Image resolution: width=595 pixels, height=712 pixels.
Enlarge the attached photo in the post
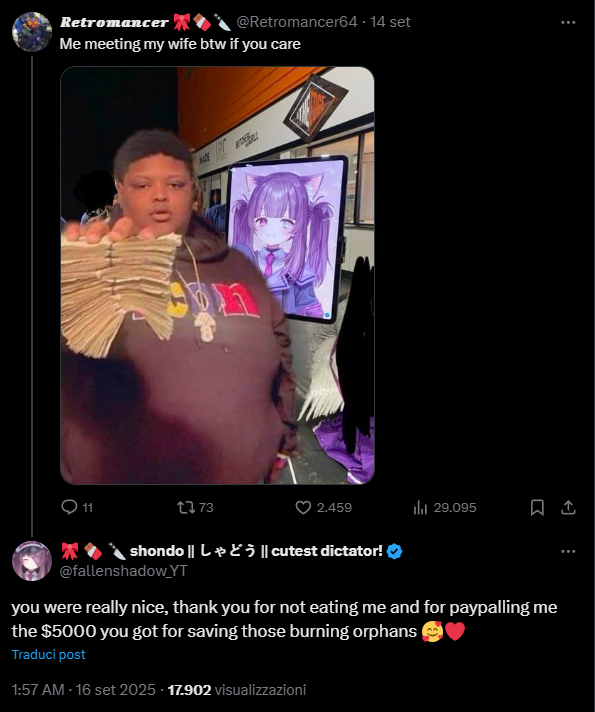(x=217, y=275)
